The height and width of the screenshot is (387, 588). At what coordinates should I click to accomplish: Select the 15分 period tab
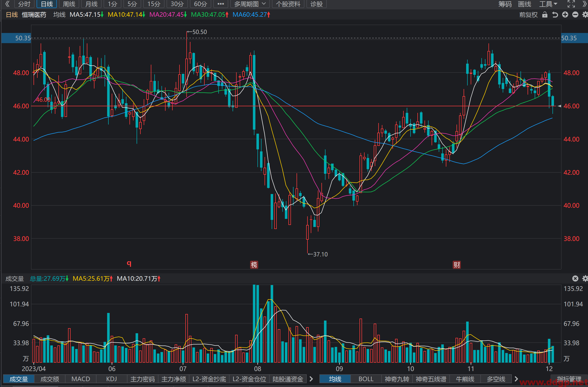pyautogui.click(x=154, y=4)
